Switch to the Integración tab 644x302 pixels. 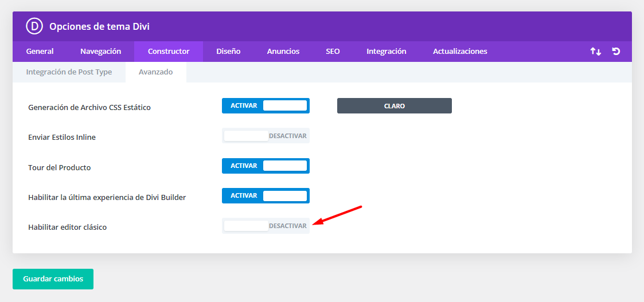387,52
